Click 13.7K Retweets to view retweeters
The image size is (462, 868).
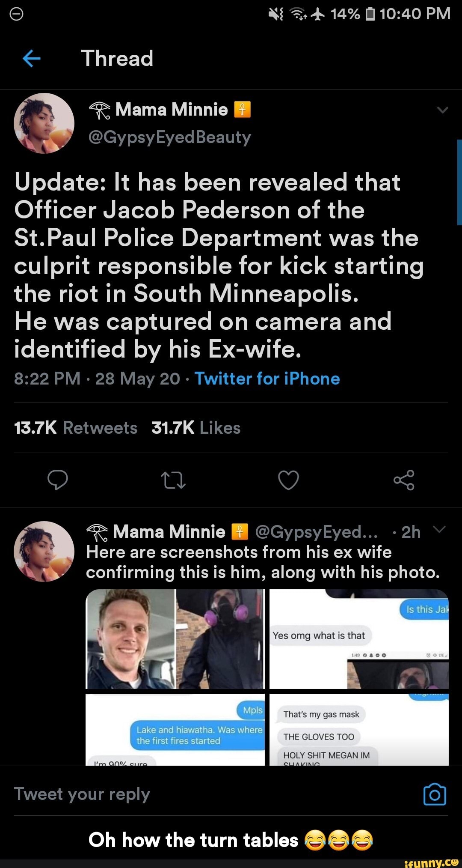click(x=75, y=427)
